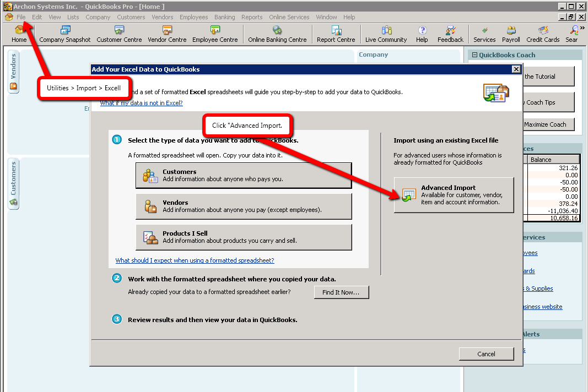This screenshot has width=588, height=392.
Task: Select the 10,658.16 balance total cell
Action: point(553,218)
